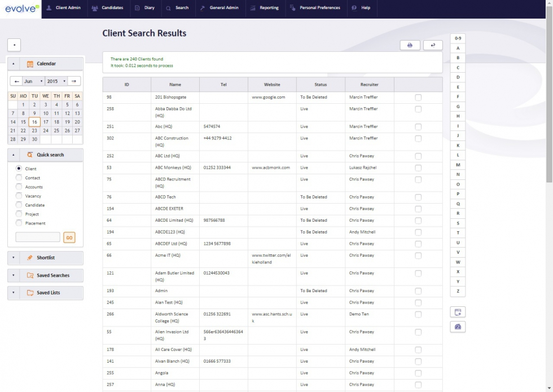553x392 pixels.
Task: Click the Saved Lists folder icon
Action: (31, 293)
